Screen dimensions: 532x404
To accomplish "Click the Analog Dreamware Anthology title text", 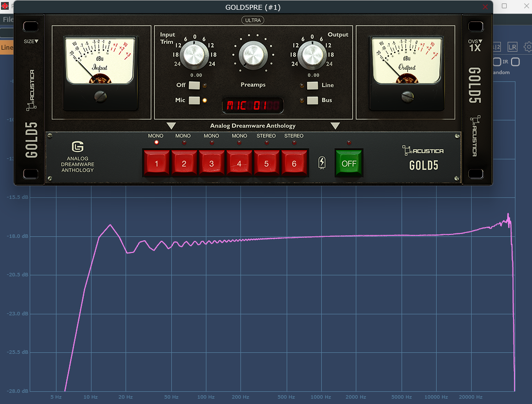I will click(x=253, y=126).
